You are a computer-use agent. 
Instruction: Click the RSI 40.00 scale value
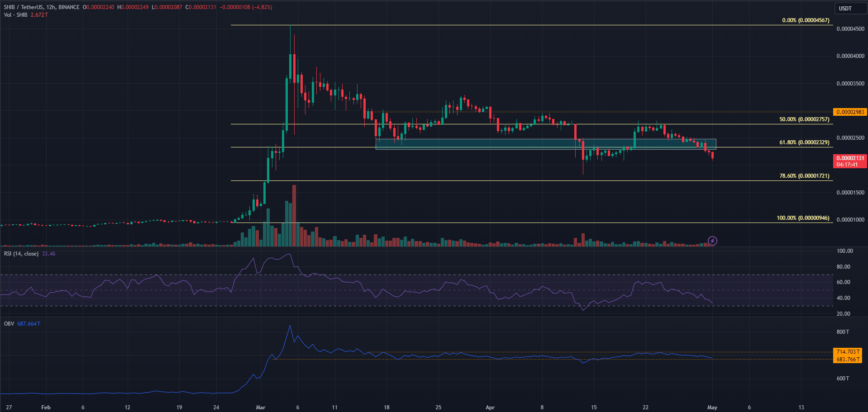tap(843, 298)
